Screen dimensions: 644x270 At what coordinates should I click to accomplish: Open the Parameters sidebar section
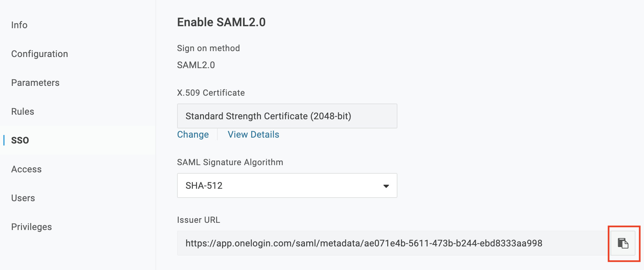click(35, 83)
